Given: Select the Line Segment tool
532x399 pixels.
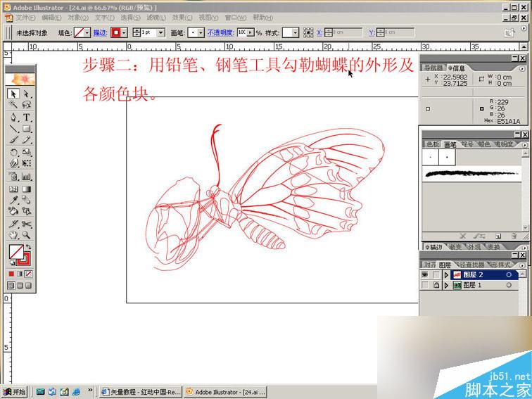Looking at the screenshot, I should (13, 128).
